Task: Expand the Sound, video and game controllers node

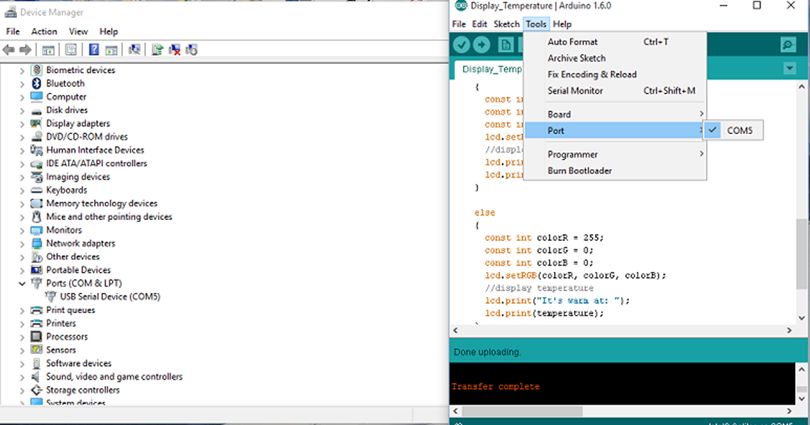Action: tap(22, 377)
